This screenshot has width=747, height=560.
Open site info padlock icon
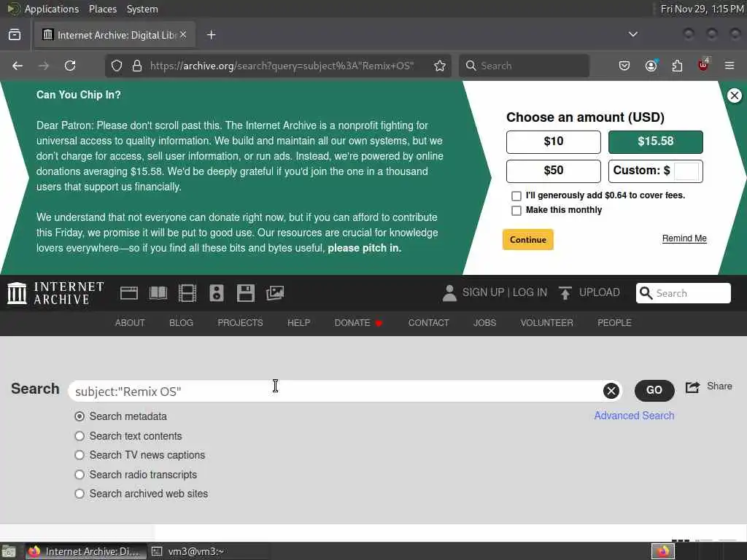137,66
